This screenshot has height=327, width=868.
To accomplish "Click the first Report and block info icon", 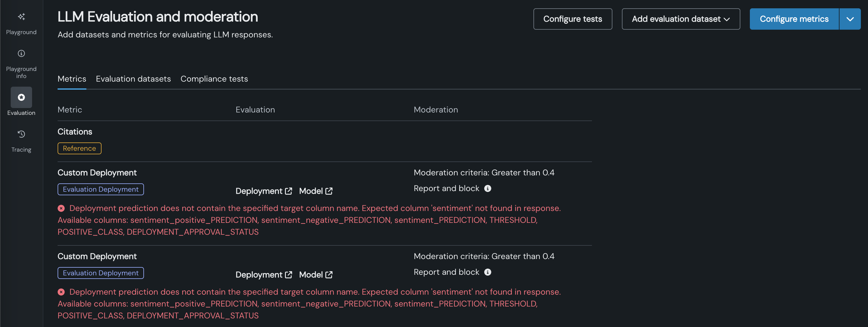I will tap(487, 189).
